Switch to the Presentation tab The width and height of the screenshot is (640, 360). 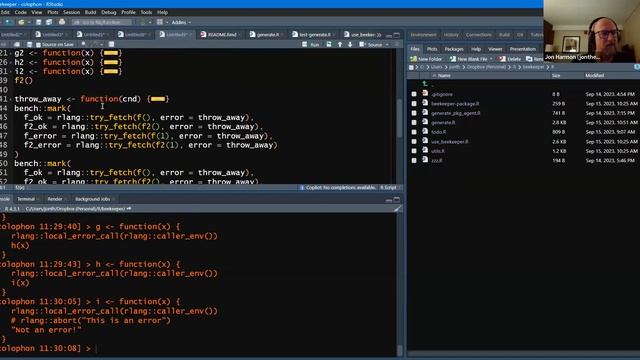click(522, 49)
